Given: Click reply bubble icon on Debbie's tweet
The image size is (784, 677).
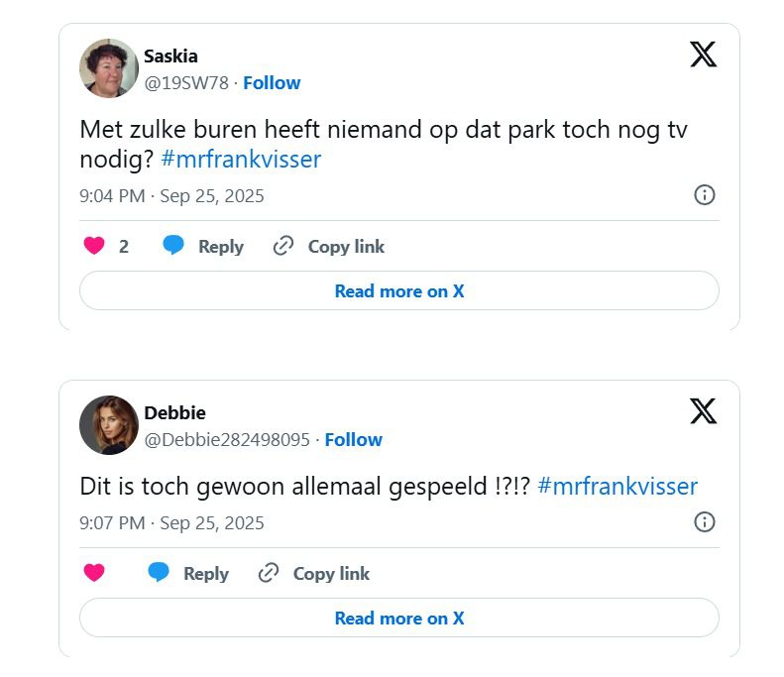Looking at the screenshot, I should coord(159,573).
